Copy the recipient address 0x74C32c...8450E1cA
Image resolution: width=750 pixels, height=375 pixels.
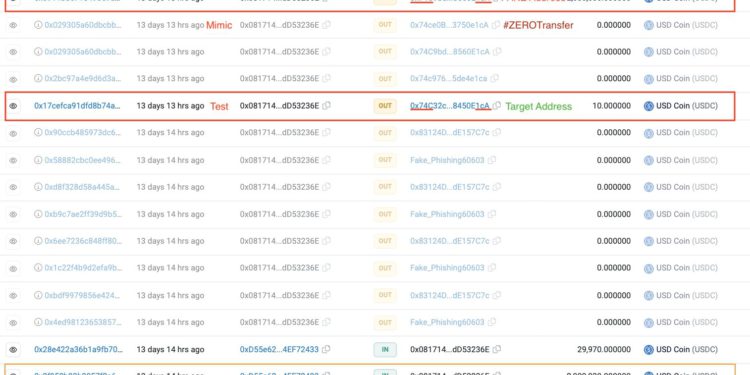pyautogui.click(x=497, y=106)
